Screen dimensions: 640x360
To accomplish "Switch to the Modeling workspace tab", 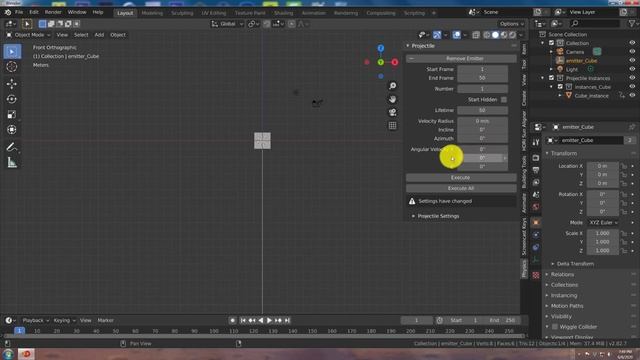I will pyautogui.click(x=152, y=13).
